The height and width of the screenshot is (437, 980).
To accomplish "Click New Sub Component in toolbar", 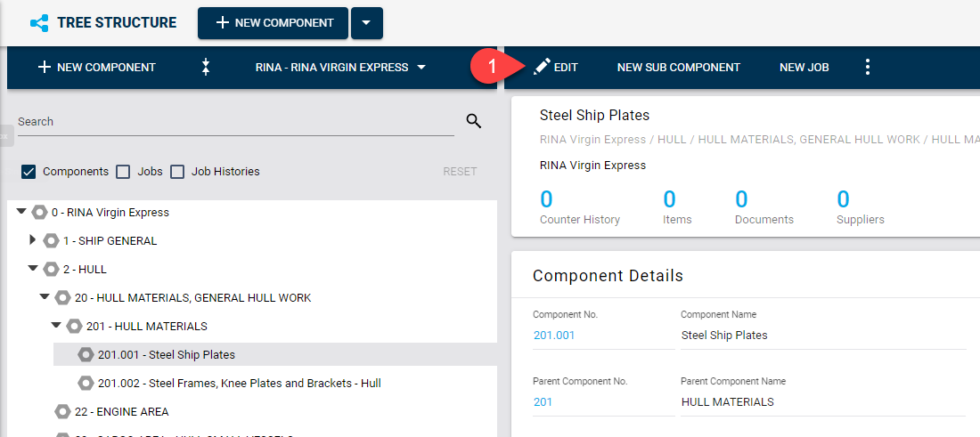I will point(678,68).
